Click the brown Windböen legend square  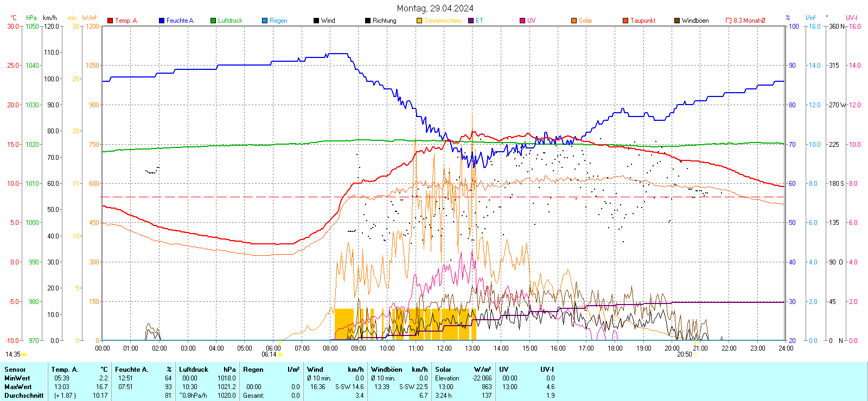pyautogui.click(x=677, y=21)
